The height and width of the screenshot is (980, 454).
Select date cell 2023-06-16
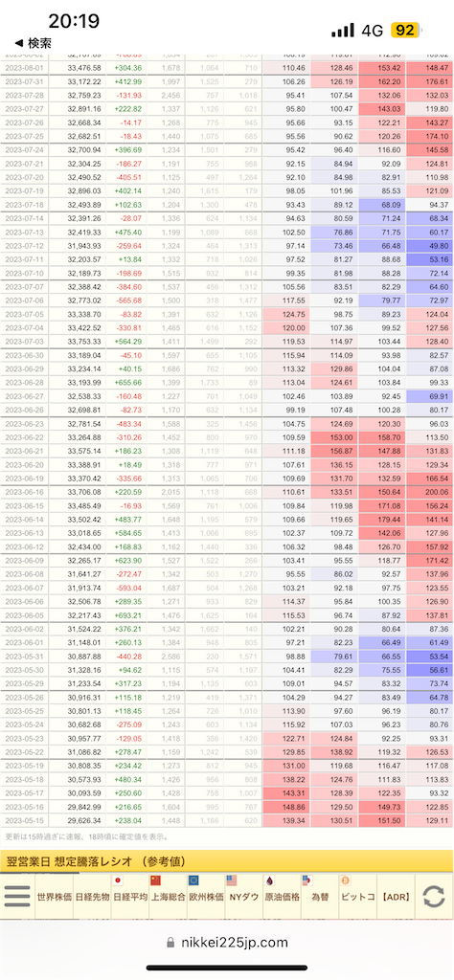(x=23, y=492)
